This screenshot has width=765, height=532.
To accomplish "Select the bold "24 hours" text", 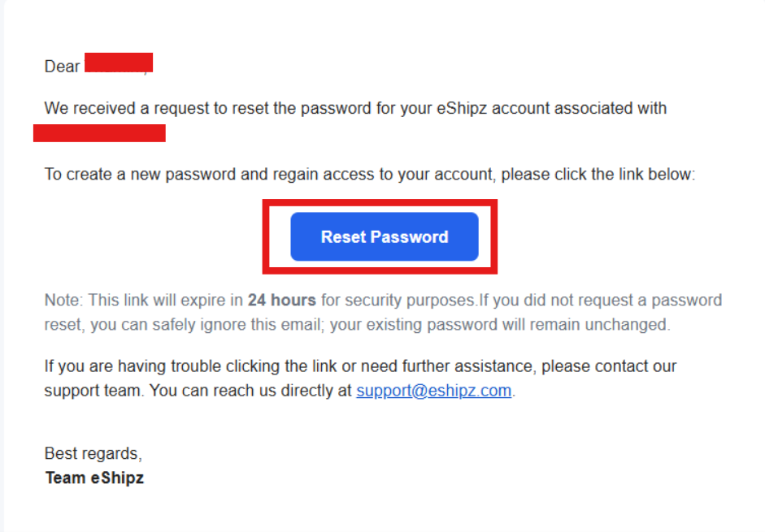I will [x=281, y=301].
